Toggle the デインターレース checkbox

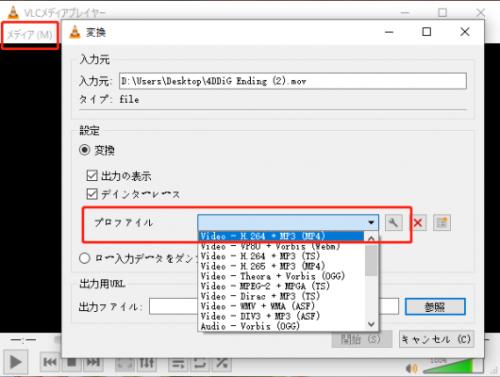tap(92, 194)
